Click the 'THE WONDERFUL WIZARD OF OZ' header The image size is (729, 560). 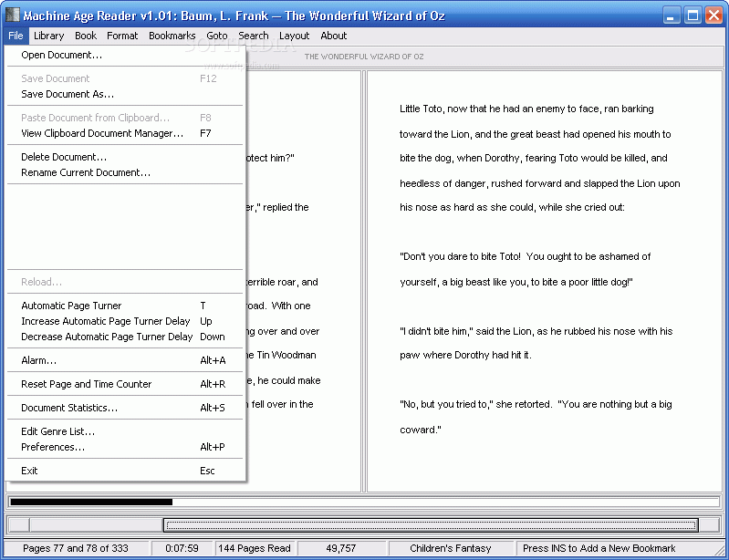[x=364, y=57]
